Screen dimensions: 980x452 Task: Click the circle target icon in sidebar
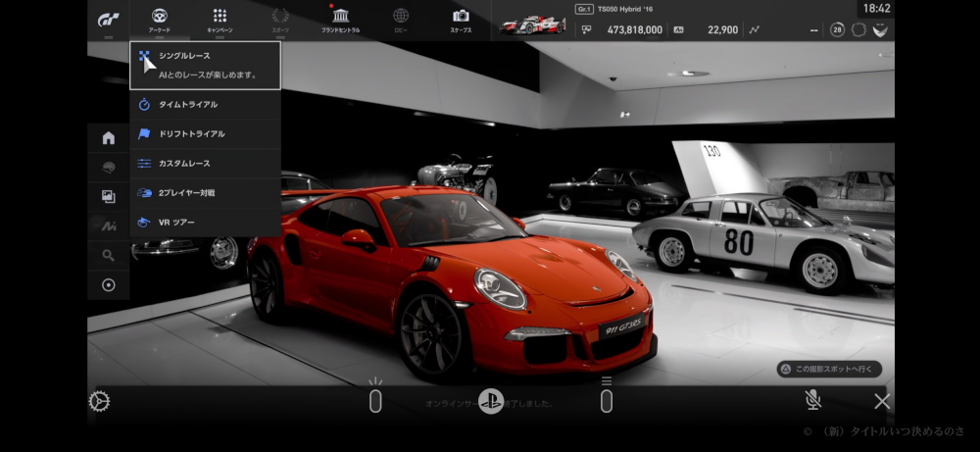tap(109, 285)
